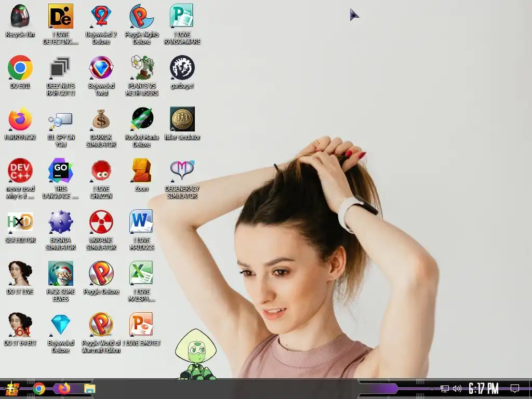Open Peggle World of Warcraft Edition
This screenshot has height=399, width=532.
[101, 325]
